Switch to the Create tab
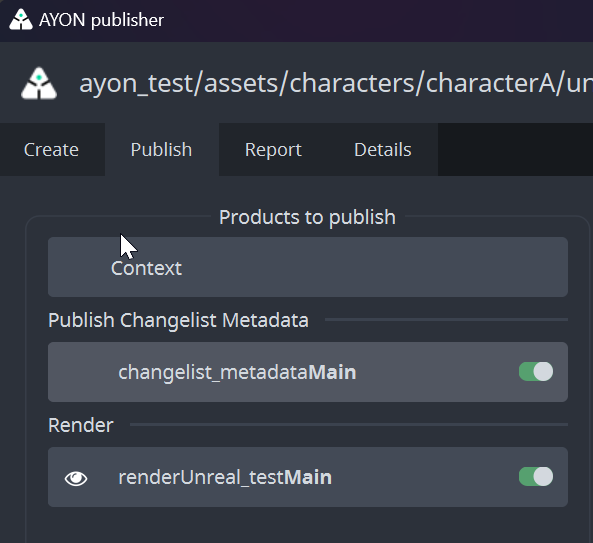Screen dimensions: 593x543 point(52,149)
